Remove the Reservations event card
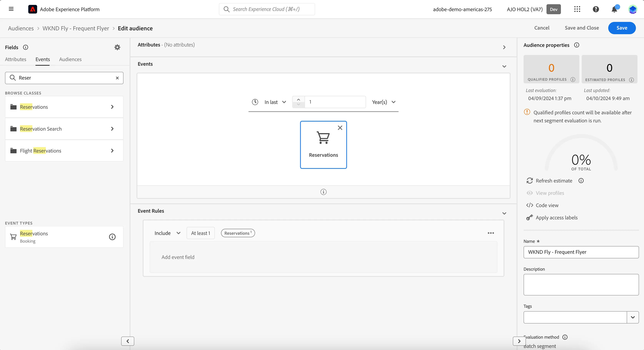This screenshot has width=644, height=350. [340, 128]
